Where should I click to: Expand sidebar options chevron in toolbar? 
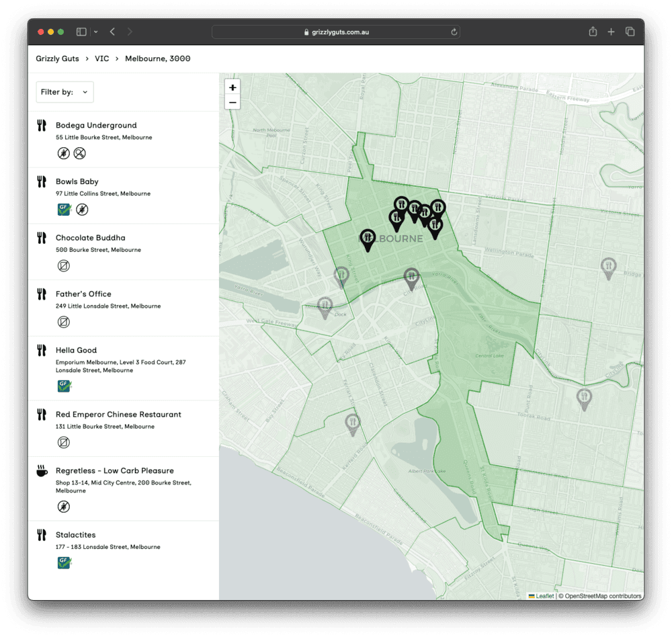pos(96,32)
